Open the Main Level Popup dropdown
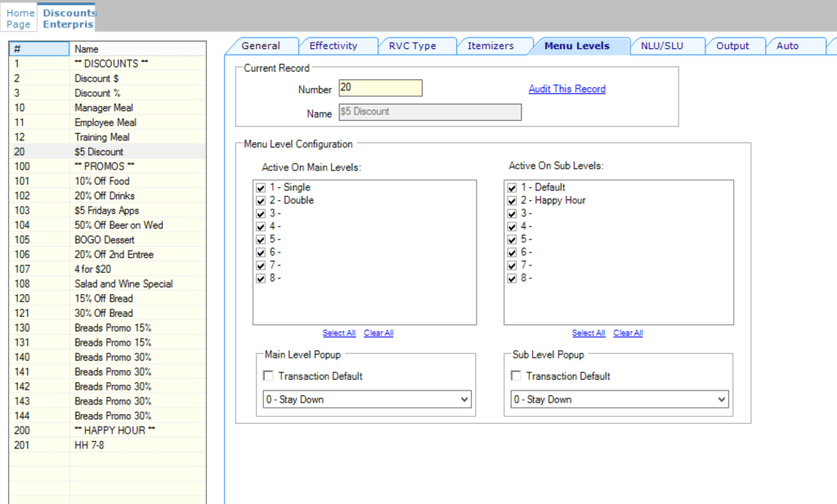 (365, 399)
